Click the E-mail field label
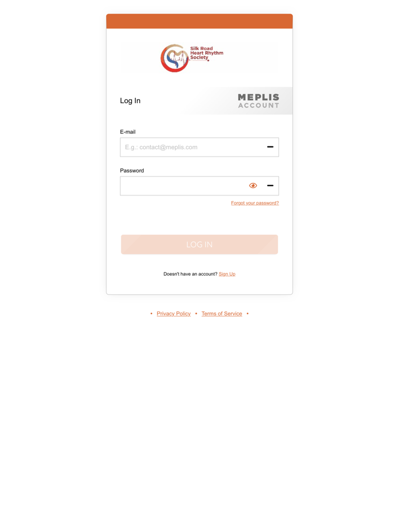 [128, 132]
